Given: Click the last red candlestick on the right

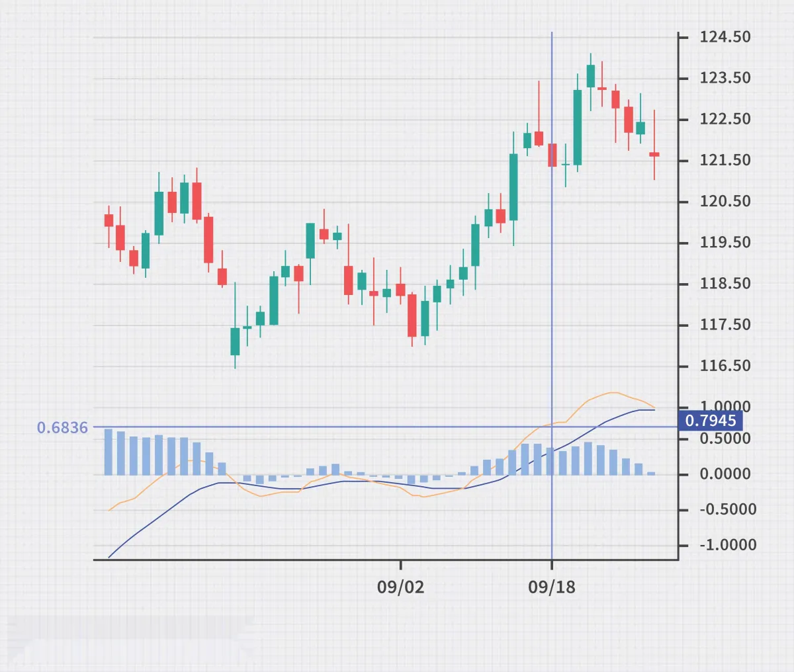Looking at the screenshot, I should [x=654, y=154].
